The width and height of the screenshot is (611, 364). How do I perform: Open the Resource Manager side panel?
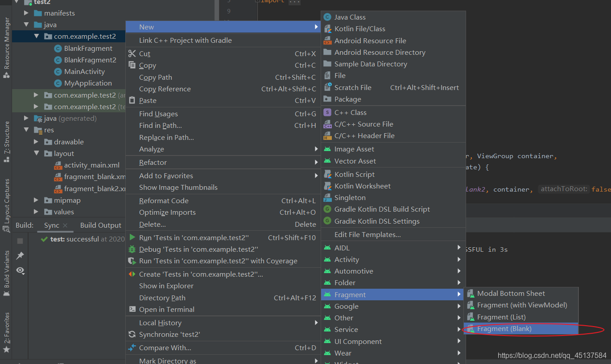pyautogui.click(x=6, y=48)
